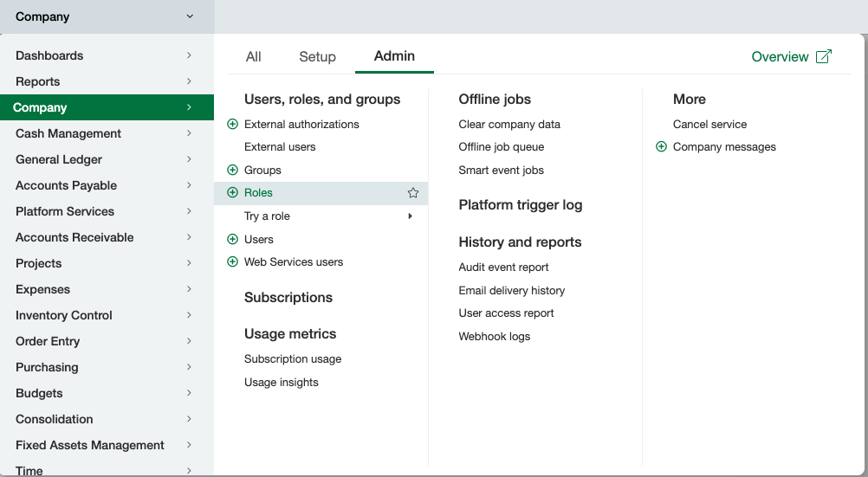Expand the Platform Services chevron
This screenshot has height=477, width=868.
coord(189,211)
